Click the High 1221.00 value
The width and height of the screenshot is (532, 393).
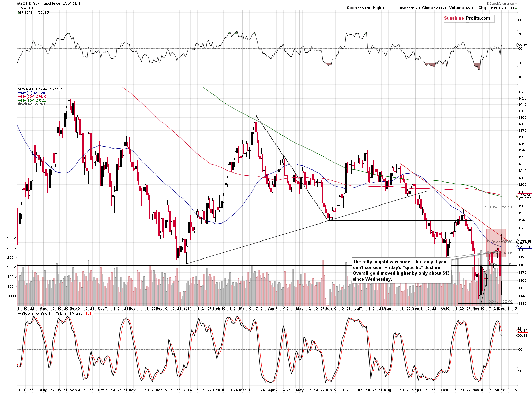[x=384, y=8]
